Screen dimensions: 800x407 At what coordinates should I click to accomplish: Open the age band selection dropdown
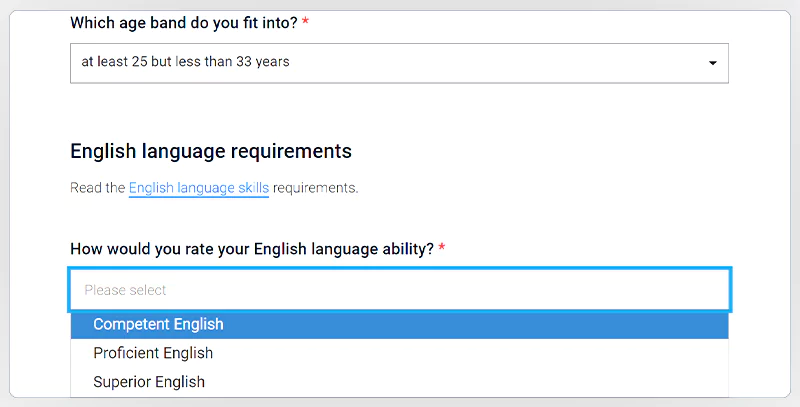[398, 62]
